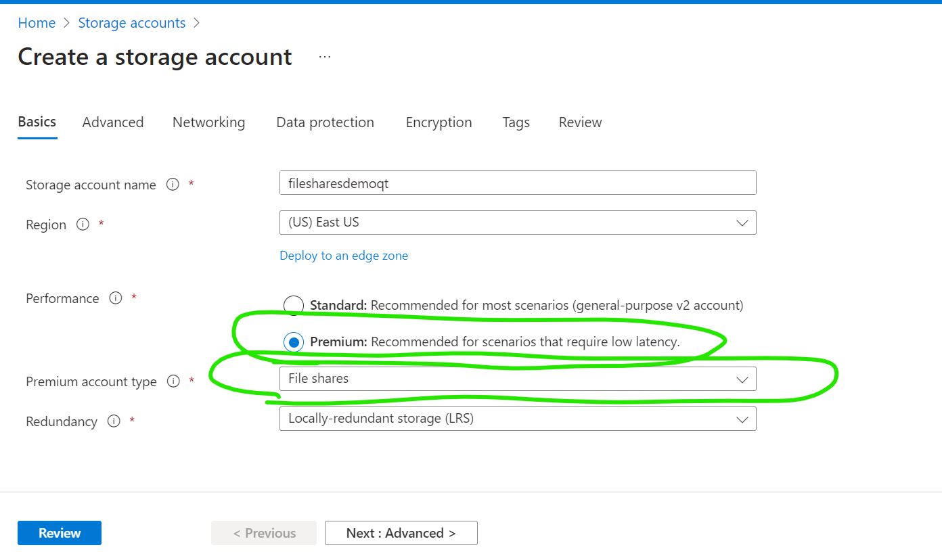The height and width of the screenshot is (560, 942).
Task: Expand the Redundancy dropdown
Action: coord(518,419)
